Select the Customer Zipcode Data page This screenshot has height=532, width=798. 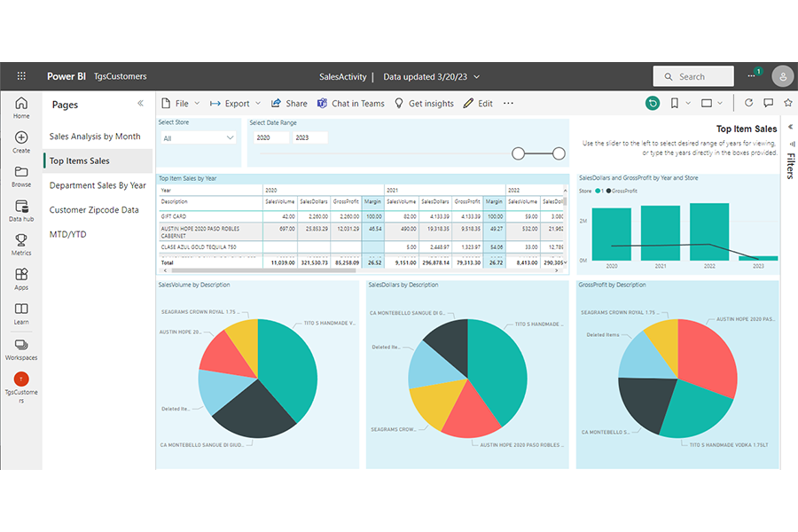[x=94, y=210]
